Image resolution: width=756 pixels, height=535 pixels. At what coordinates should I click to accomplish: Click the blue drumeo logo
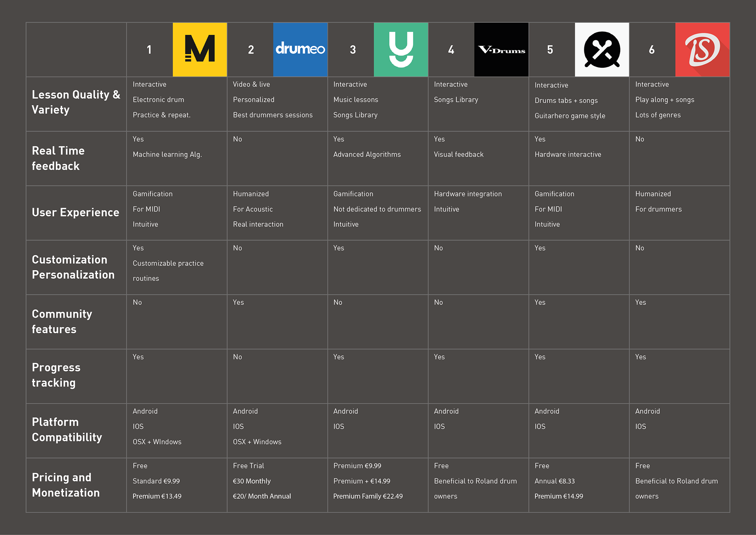(x=300, y=50)
